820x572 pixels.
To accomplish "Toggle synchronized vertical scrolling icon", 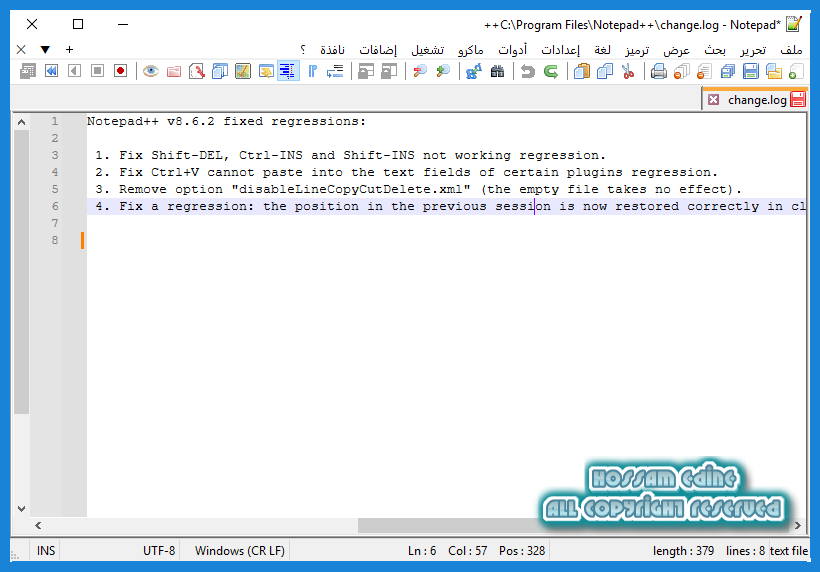I will (x=389, y=71).
